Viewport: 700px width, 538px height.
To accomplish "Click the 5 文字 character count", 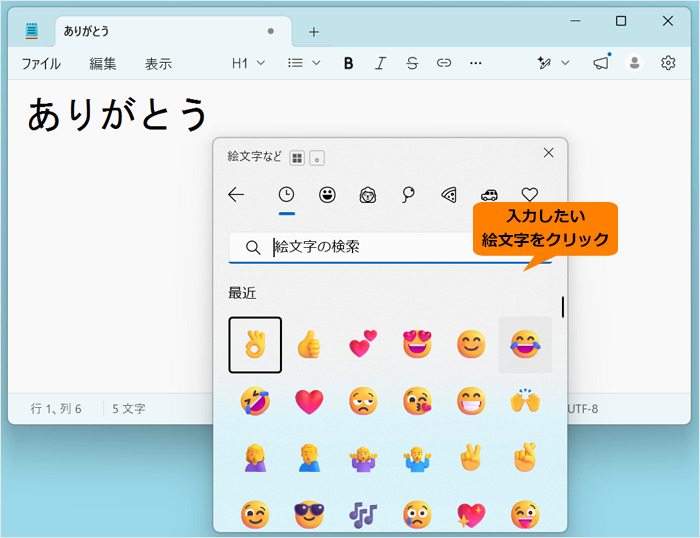I will 129,409.
